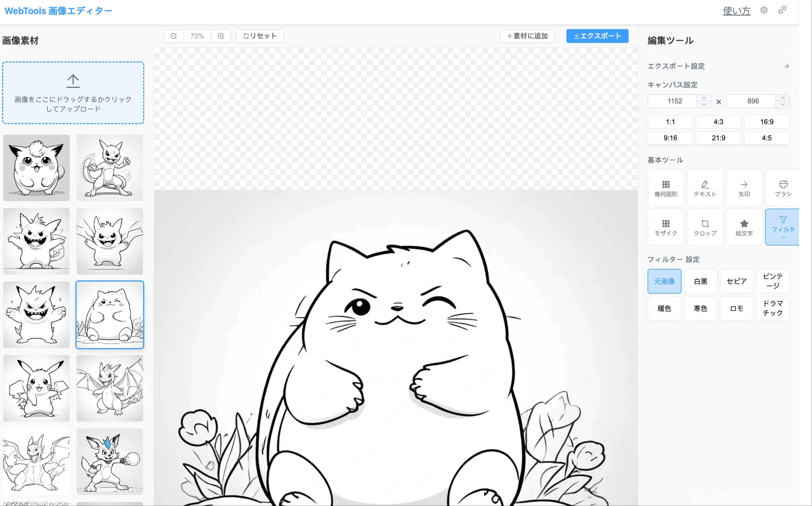Screen dimensions: 812x506
Task: Select the fox holding glowing orb thumbnail
Action: tap(110, 462)
